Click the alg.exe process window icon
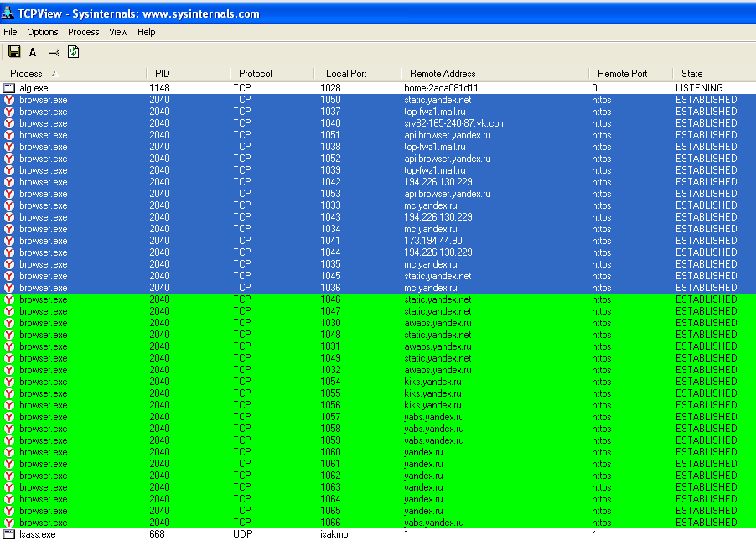Screen dimensions: 756x541 (9, 88)
